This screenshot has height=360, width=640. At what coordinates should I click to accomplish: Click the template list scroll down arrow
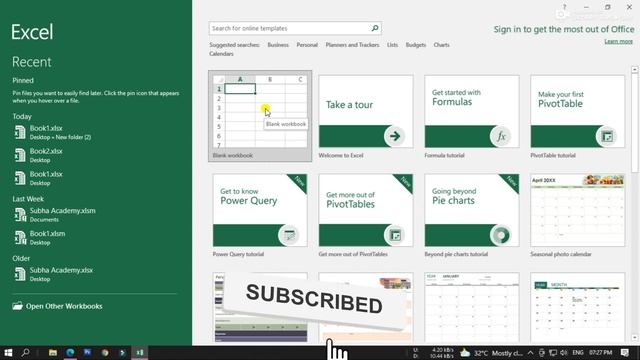(x=635, y=338)
